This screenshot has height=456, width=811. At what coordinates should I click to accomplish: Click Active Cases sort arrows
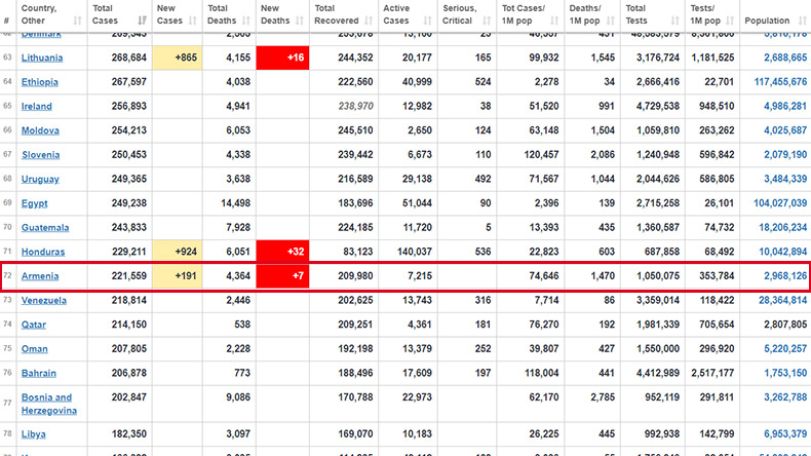click(427, 21)
